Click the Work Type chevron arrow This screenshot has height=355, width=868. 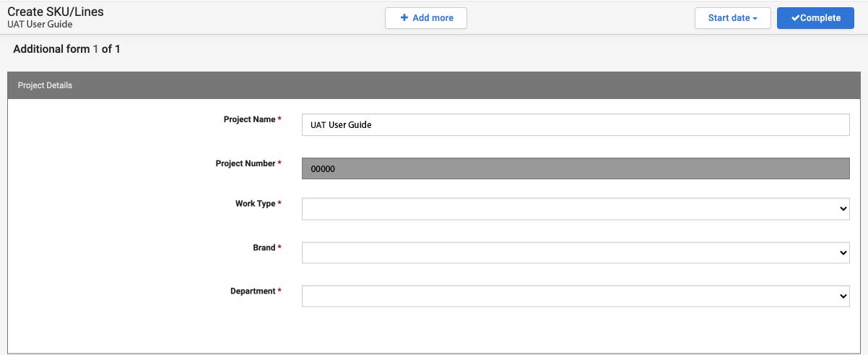tap(843, 209)
